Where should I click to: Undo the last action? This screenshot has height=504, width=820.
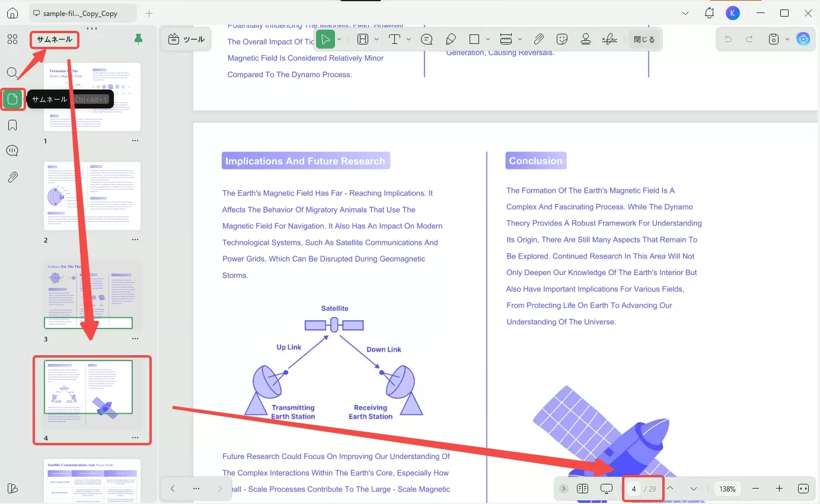pyautogui.click(x=728, y=39)
